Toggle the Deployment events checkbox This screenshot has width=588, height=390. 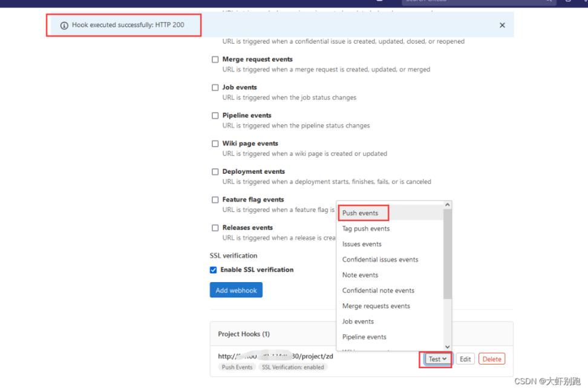[x=215, y=172]
